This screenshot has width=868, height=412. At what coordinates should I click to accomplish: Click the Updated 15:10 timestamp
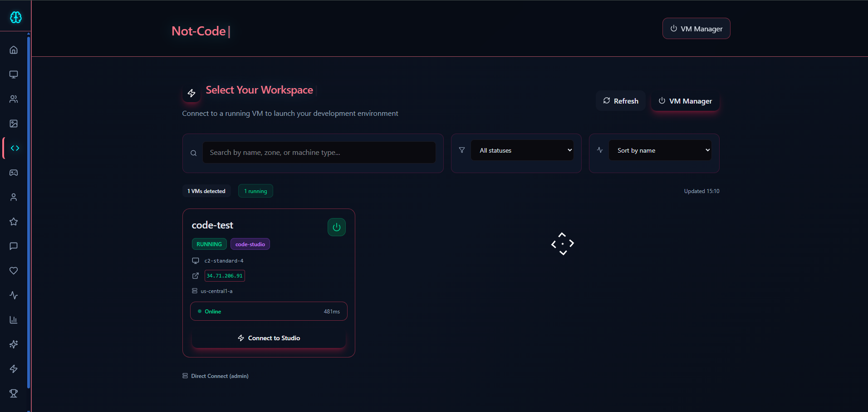(x=701, y=191)
